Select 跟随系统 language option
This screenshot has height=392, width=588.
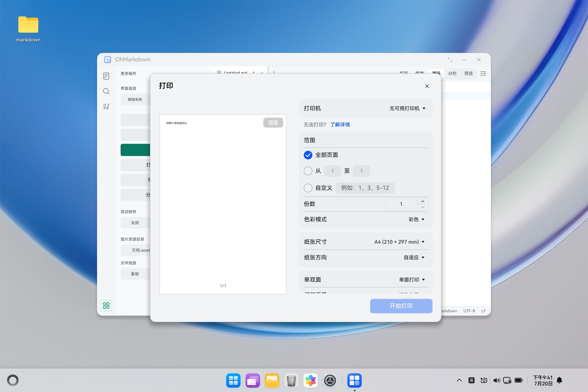[135, 100]
